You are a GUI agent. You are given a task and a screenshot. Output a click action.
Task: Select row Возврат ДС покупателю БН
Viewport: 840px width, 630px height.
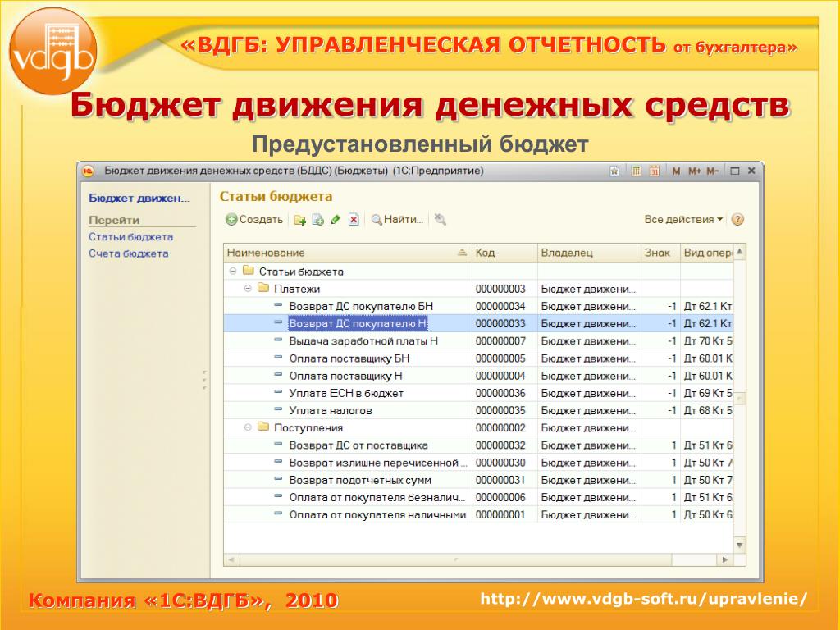(x=478, y=306)
